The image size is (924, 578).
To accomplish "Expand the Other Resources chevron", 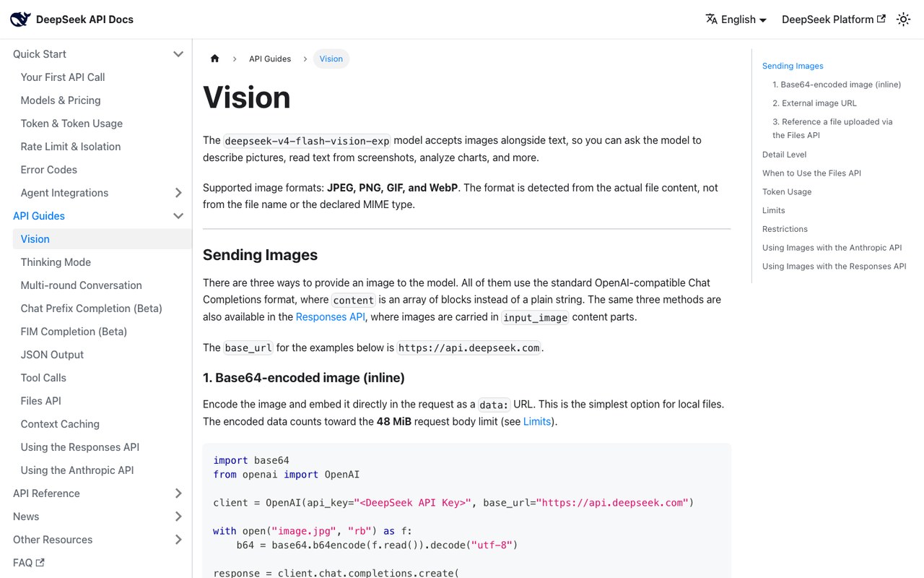I will click(x=178, y=540).
